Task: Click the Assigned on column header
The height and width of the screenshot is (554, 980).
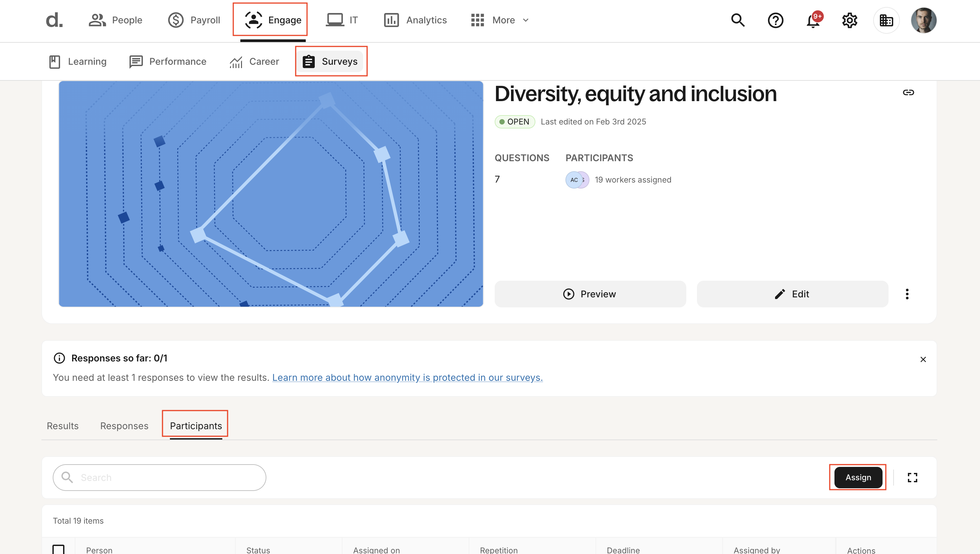Action: point(376,550)
